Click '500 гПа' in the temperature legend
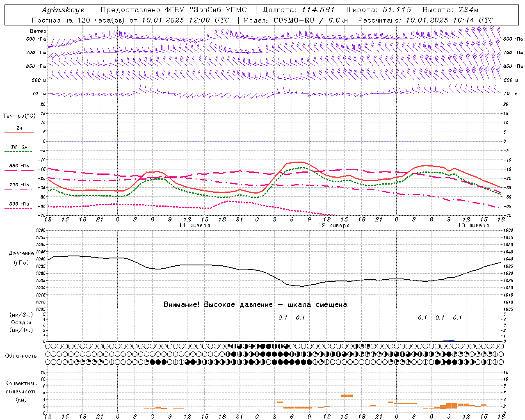Screen dimensions: 525x420 (x=19, y=204)
